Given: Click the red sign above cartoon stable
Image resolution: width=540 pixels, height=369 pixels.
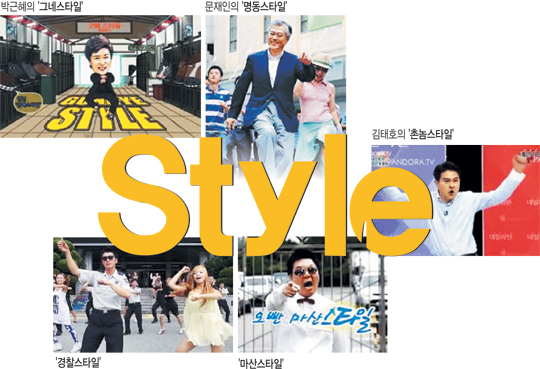Looking at the screenshot, I should [104, 27].
